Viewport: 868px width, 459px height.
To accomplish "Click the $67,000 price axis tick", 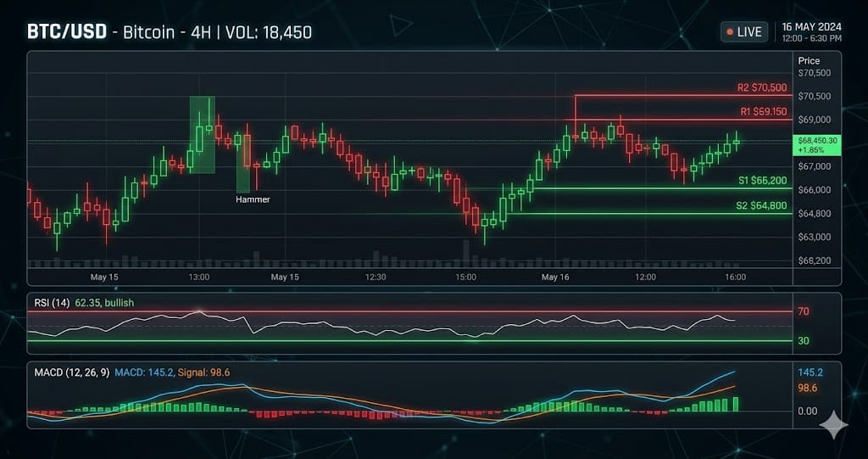I will 815,166.
